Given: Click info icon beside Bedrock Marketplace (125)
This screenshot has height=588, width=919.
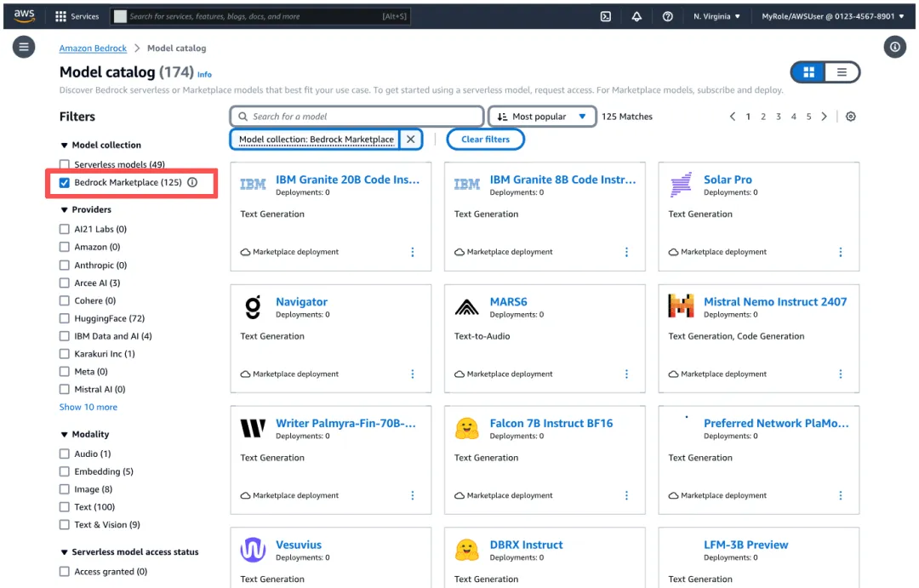Looking at the screenshot, I should pos(192,182).
